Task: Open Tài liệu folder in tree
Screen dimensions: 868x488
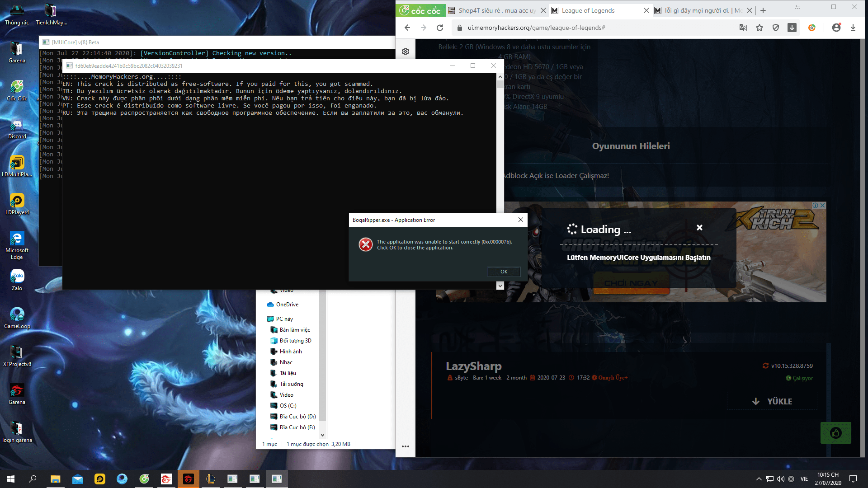Action: pyautogui.click(x=283, y=373)
